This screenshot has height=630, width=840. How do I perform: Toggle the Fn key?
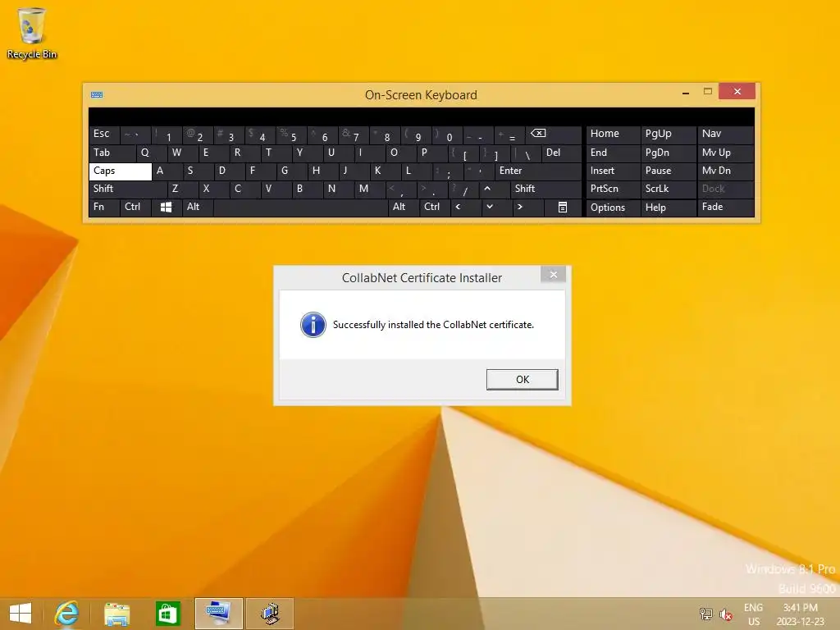coord(104,207)
